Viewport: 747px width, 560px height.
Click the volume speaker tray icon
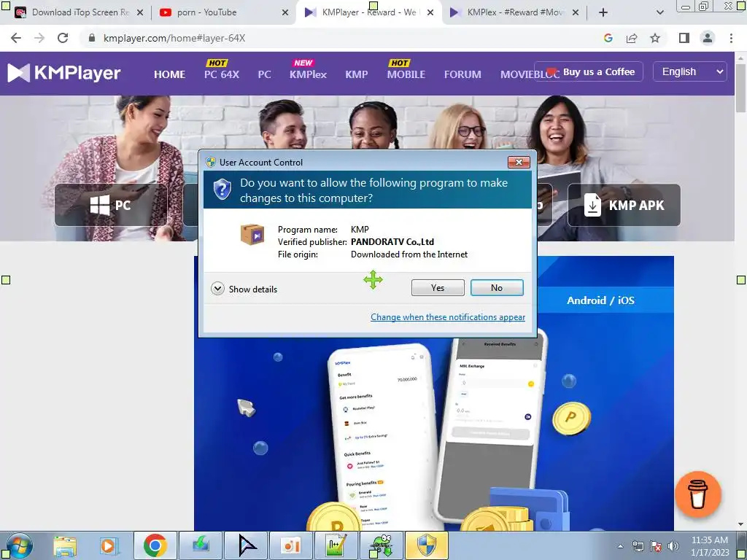673,546
